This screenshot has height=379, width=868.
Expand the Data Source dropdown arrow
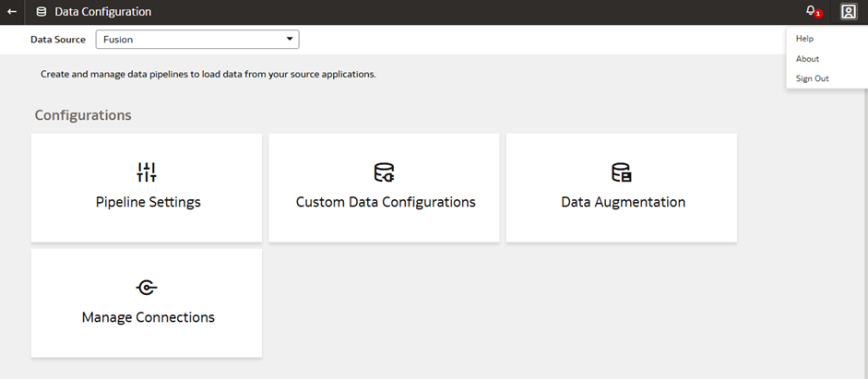click(289, 40)
